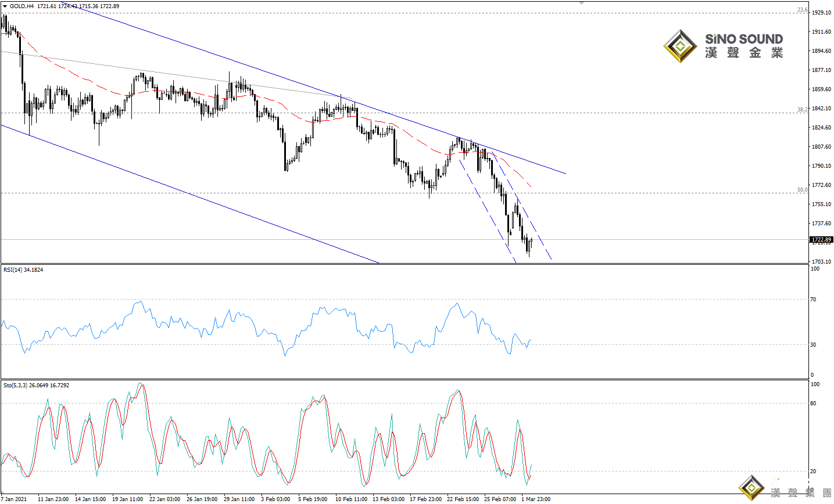This screenshot has height=504, width=834.
Task: Click the Sino Sound diamond logo
Action: coord(679,46)
